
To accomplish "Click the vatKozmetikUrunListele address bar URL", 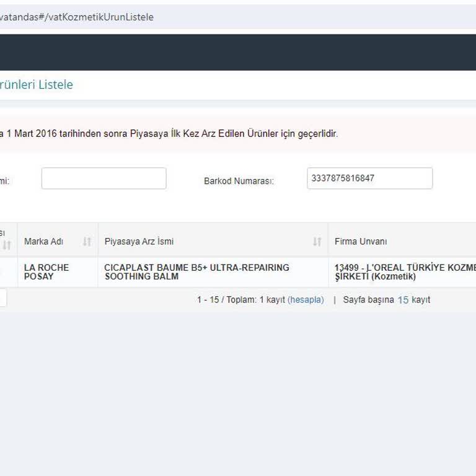I will point(76,17).
